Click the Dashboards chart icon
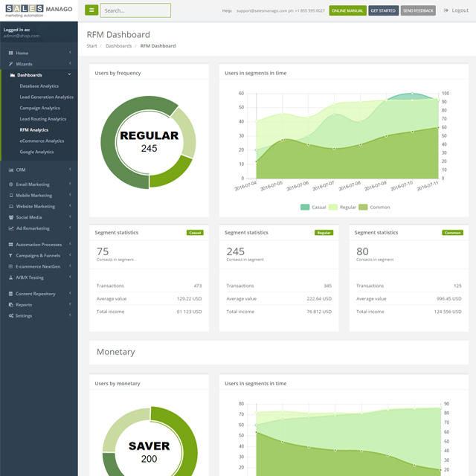The image size is (476, 476). [x=13, y=75]
